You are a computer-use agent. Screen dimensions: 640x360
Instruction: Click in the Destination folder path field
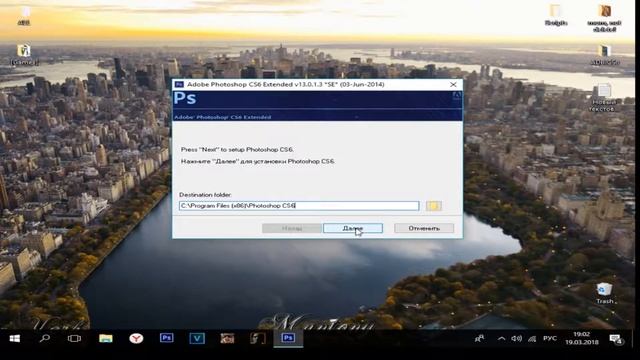[x=299, y=206]
